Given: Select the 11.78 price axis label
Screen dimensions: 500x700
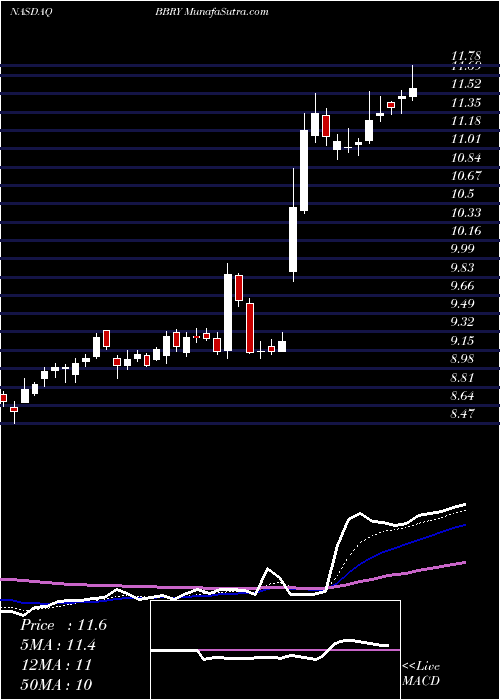Looking at the screenshot, I should click(x=466, y=57).
